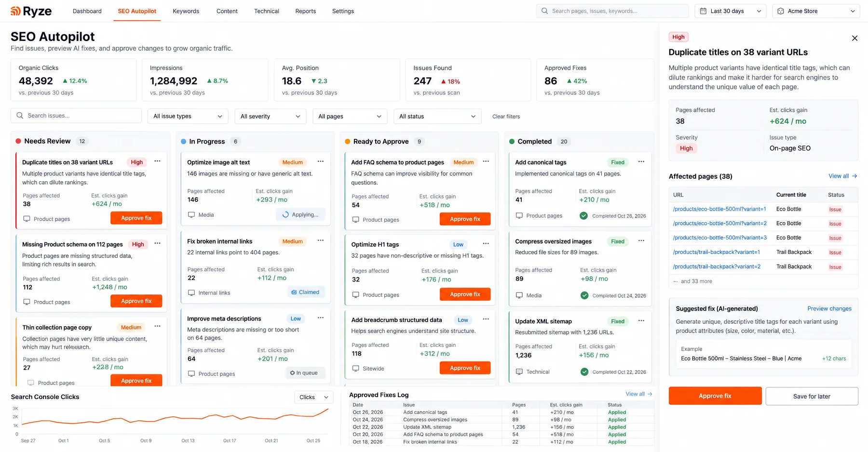Expand the All issue types filter
This screenshot has width=868, height=452.
[188, 116]
